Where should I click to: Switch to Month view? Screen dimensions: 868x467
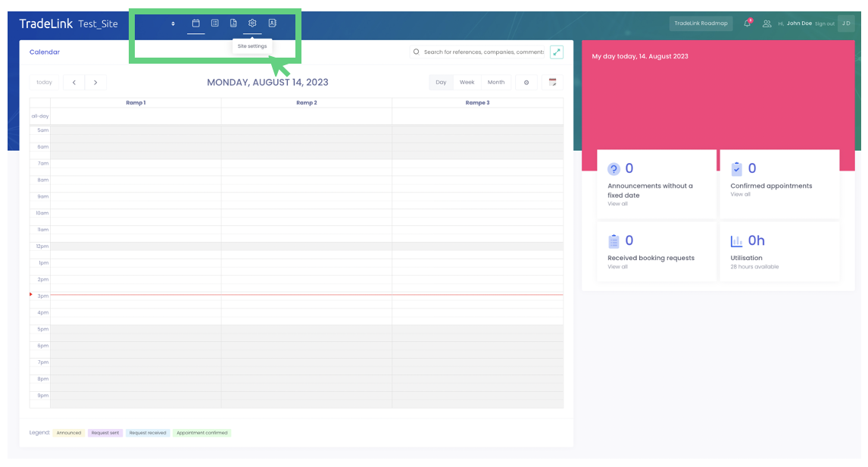click(496, 82)
